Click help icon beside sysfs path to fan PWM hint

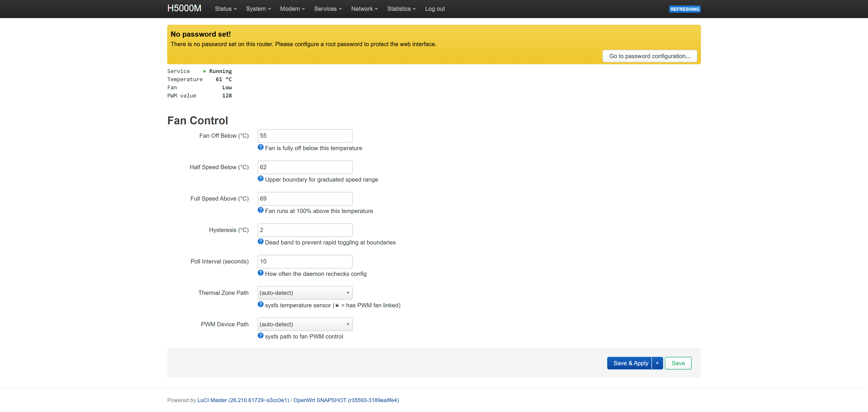pos(260,336)
